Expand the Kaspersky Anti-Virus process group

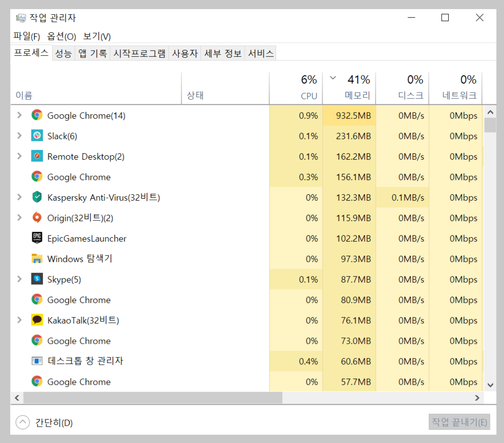pos(20,197)
